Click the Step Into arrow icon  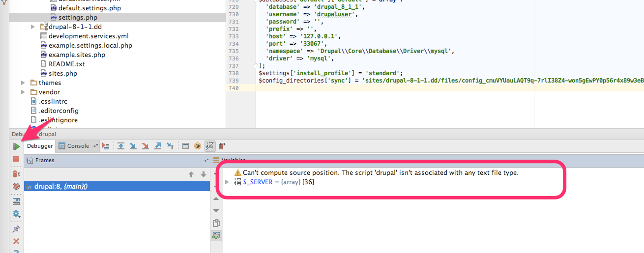pyautogui.click(x=133, y=146)
